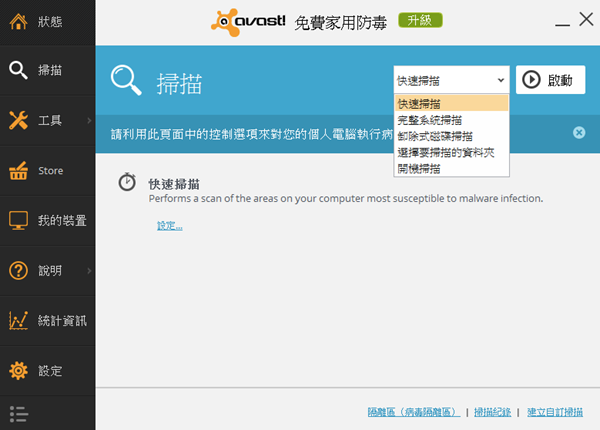Open the 設定 gear icon in the sidebar

coord(18,370)
